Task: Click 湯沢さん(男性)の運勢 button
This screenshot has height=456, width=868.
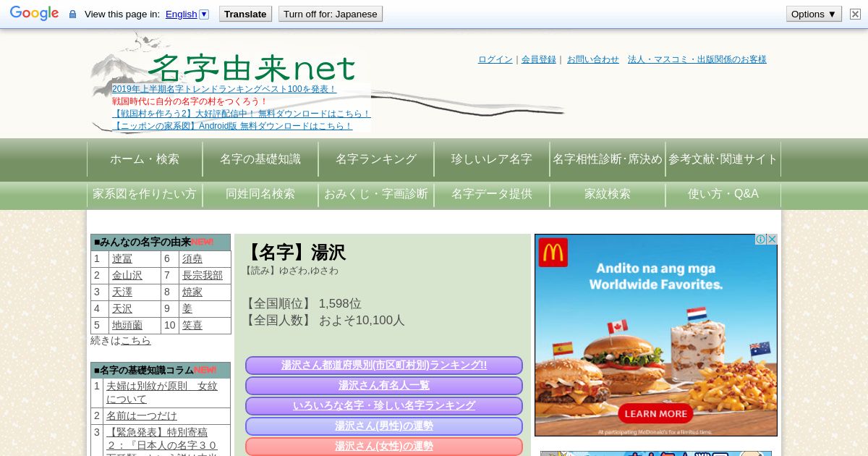Action: pyautogui.click(x=384, y=426)
